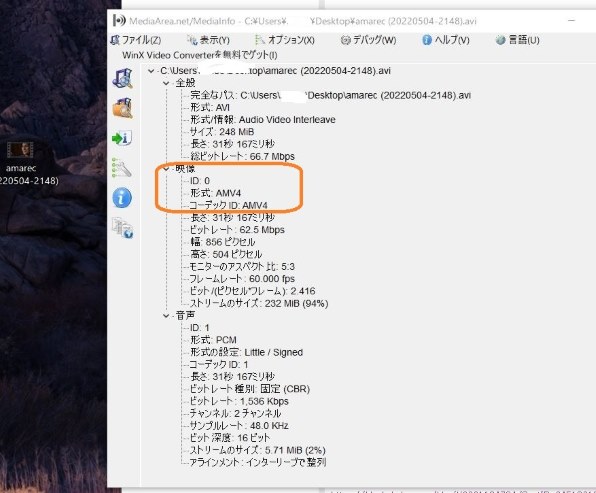The height and width of the screenshot is (493, 596).
Task: Select ビット深度: 16 ビット row
Action: pos(230,438)
